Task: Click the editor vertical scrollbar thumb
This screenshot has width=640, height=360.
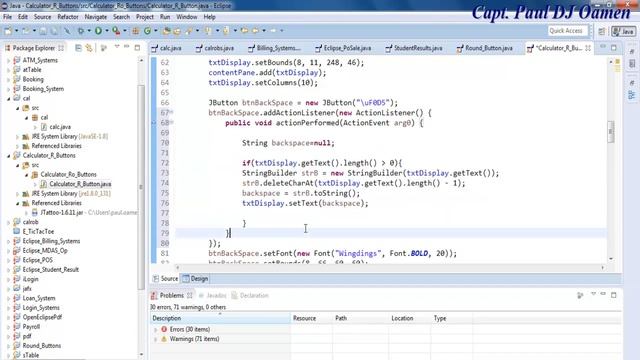Action: pyautogui.click(x=611, y=131)
